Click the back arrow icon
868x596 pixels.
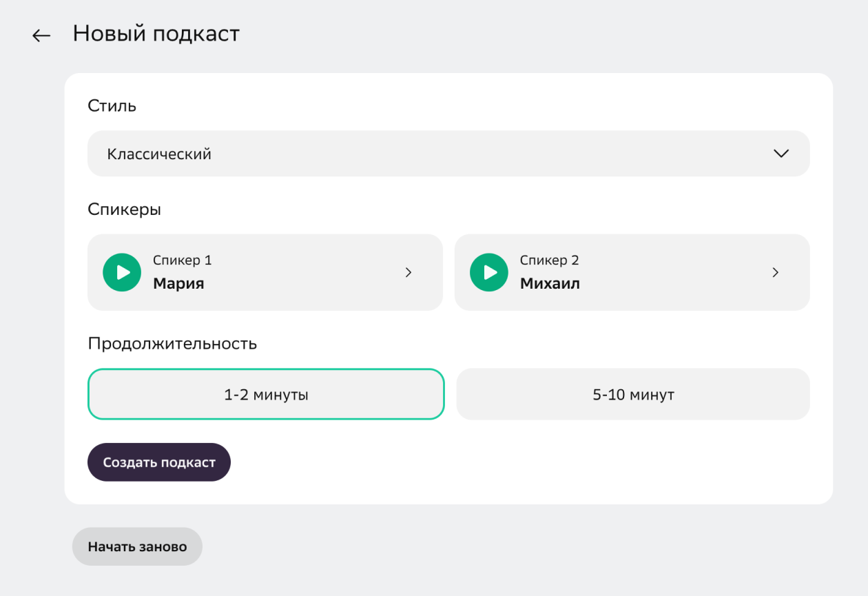pos(41,36)
